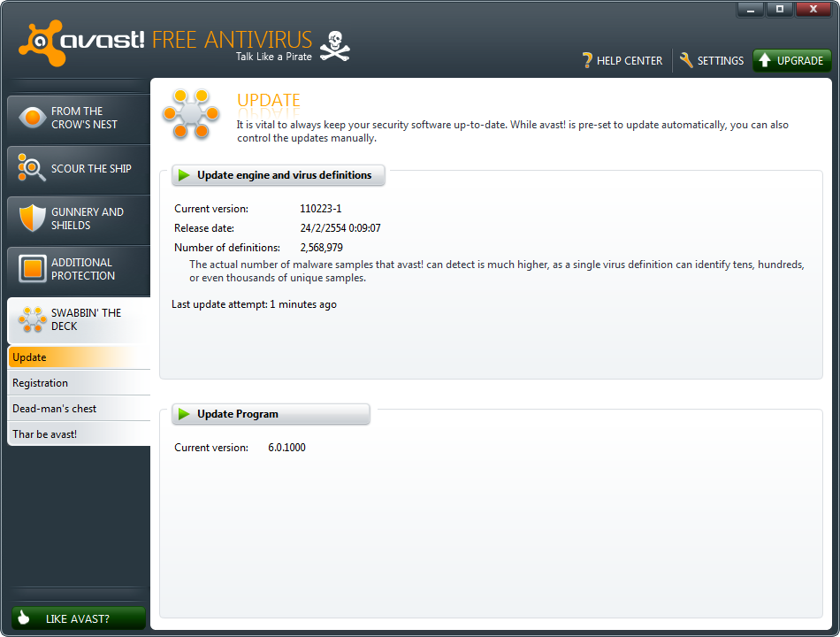The height and width of the screenshot is (637, 840).
Task: Open Thar be avast! submenu item
Action: (x=79, y=434)
